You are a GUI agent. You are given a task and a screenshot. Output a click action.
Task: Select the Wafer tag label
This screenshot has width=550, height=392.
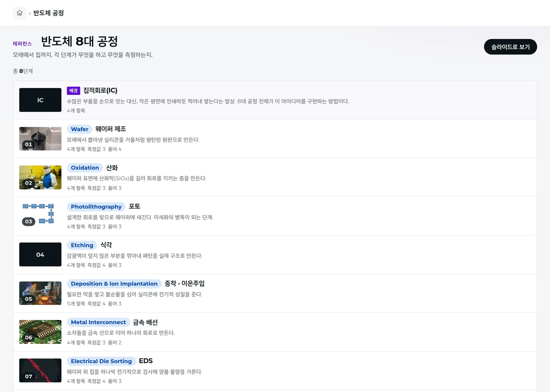point(79,129)
